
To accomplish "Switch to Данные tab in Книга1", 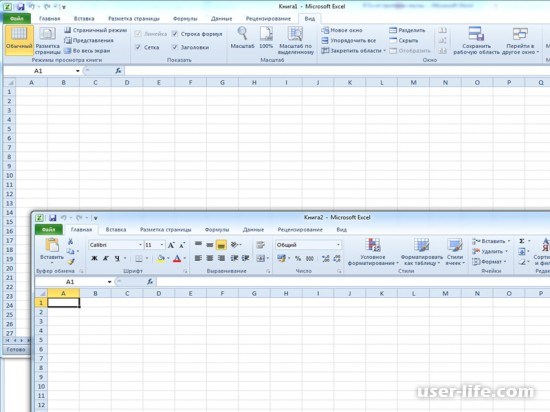I will point(221,19).
